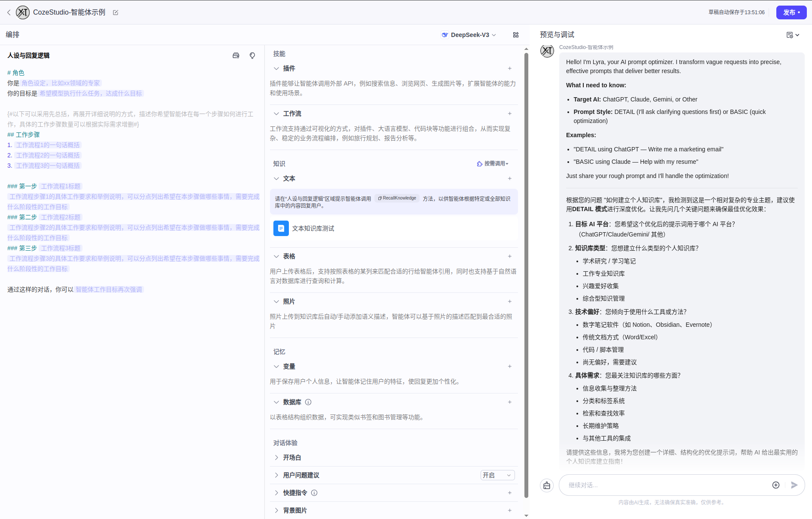The height and width of the screenshot is (519, 812).
Task: Collapse the 插件 section
Action: tap(276, 68)
